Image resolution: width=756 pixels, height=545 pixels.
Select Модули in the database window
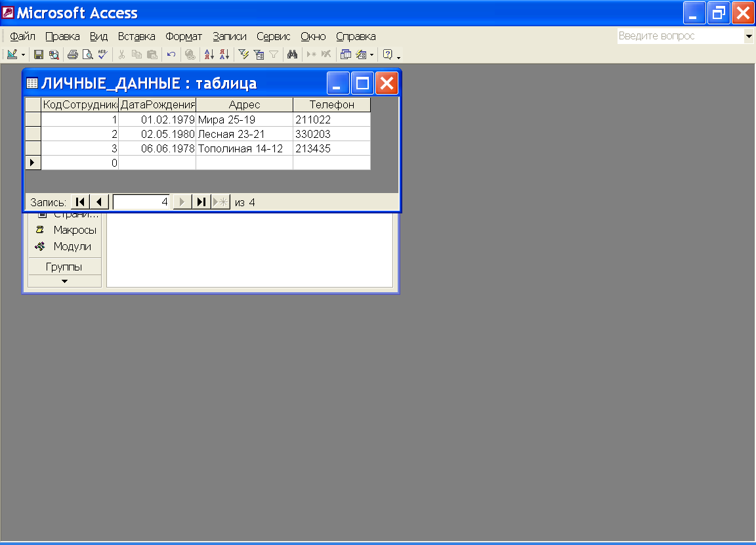[x=63, y=246]
